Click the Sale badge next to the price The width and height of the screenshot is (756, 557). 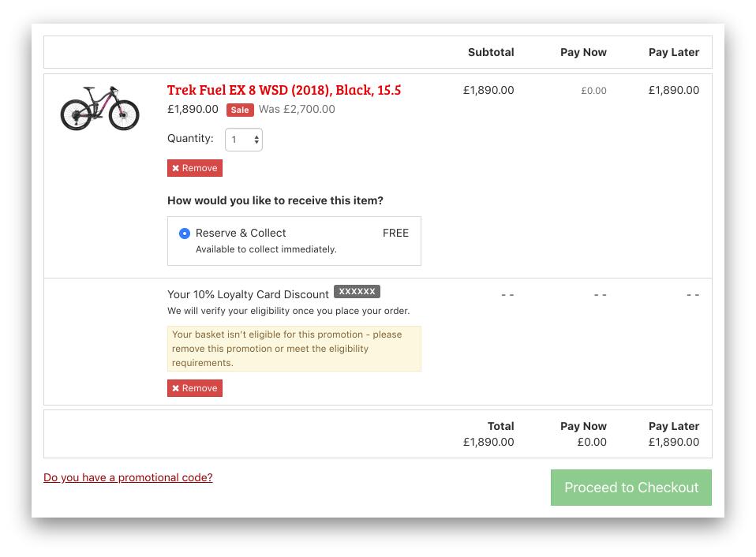point(239,110)
